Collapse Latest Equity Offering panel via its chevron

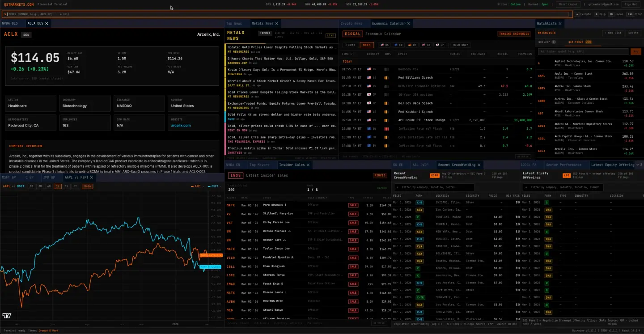638,165
